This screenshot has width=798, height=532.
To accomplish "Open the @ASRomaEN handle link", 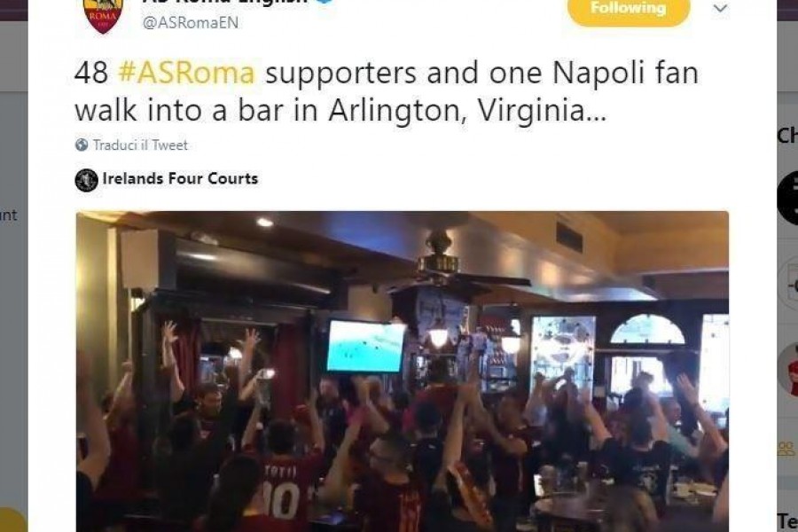I will point(191,23).
